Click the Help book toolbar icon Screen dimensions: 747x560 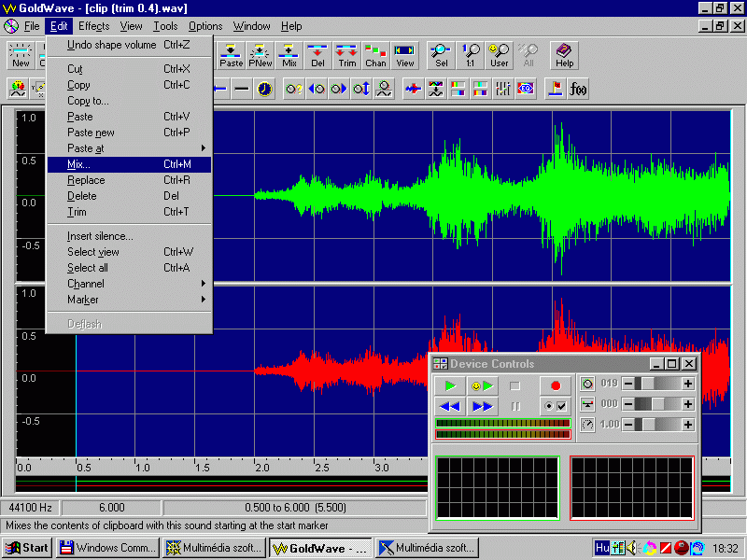click(564, 55)
